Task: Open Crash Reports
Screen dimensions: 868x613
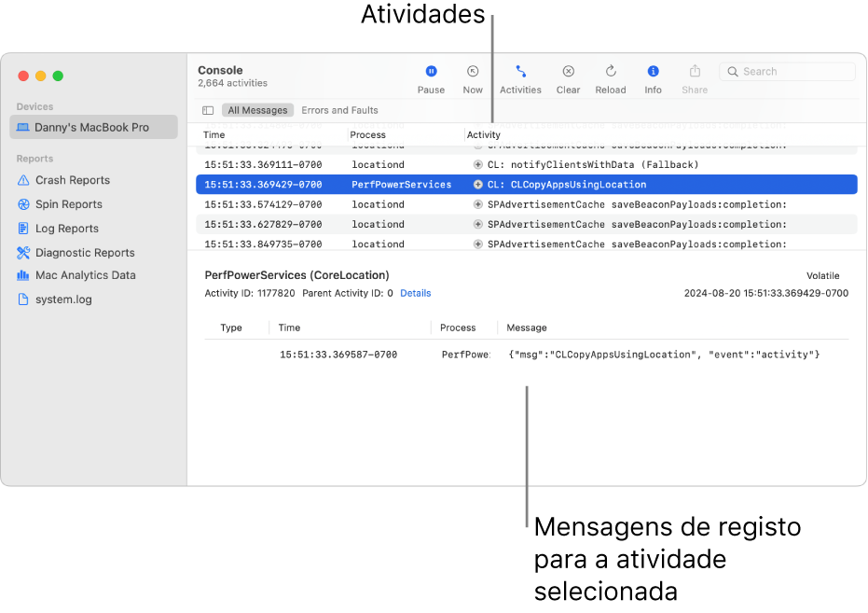Action: pyautogui.click(x=73, y=180)
